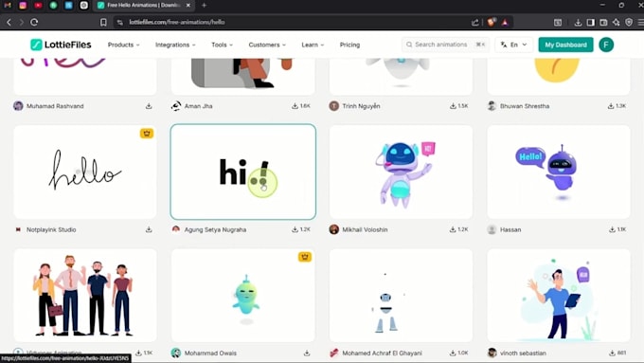The image size is (644, 363).
Task: Click premium crown badge on hello handwriting card
Action: point(147,134)
